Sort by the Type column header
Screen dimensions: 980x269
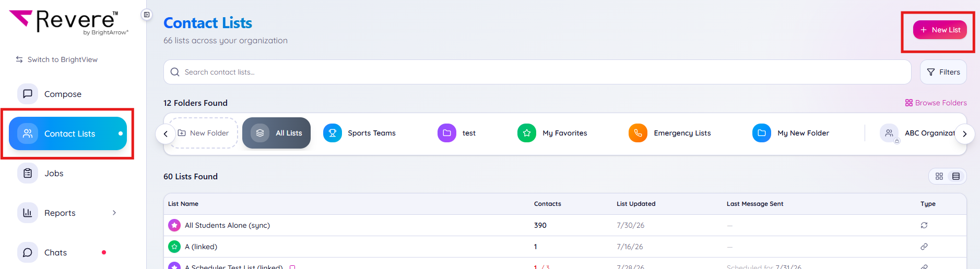click(928, 204)
